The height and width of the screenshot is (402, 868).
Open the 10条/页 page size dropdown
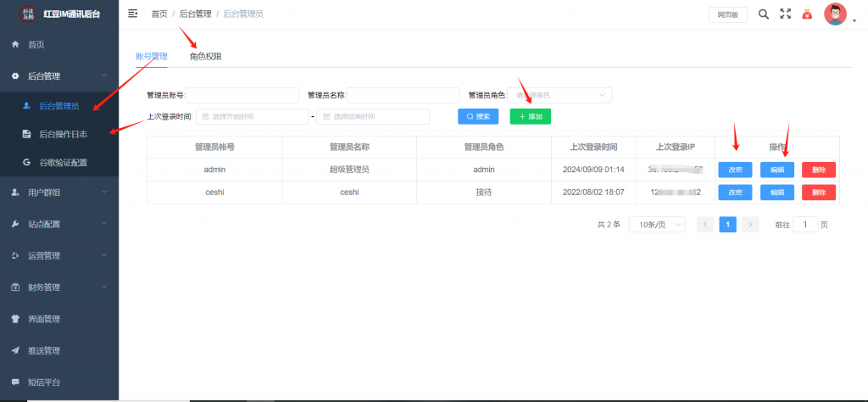[657, 224]
